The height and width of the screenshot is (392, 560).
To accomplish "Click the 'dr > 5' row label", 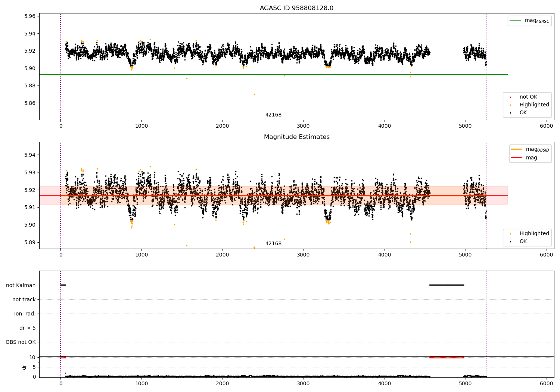I will [x=28, y=328].
